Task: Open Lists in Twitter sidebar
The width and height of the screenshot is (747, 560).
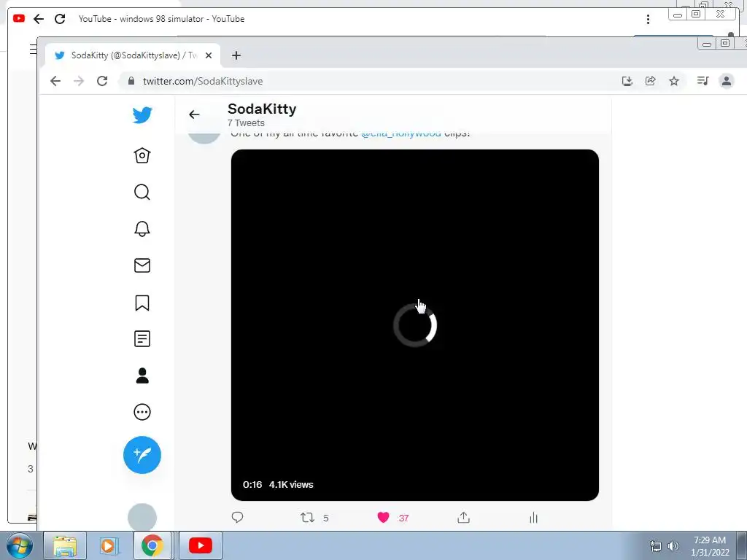Action: click(x=142, y=339)
